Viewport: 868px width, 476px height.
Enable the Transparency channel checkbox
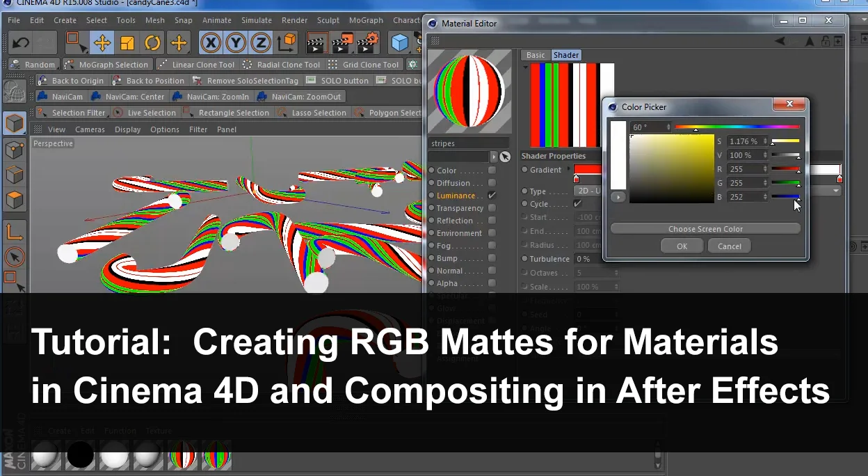tap(492, 208)
